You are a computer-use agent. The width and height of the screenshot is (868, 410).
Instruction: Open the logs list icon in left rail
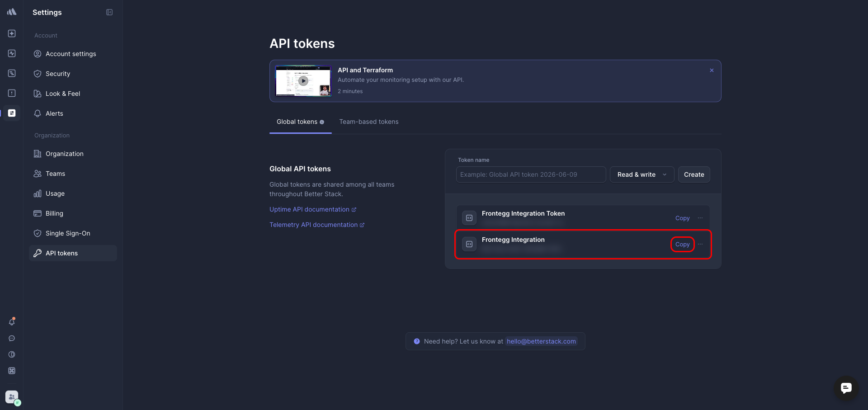12,73
